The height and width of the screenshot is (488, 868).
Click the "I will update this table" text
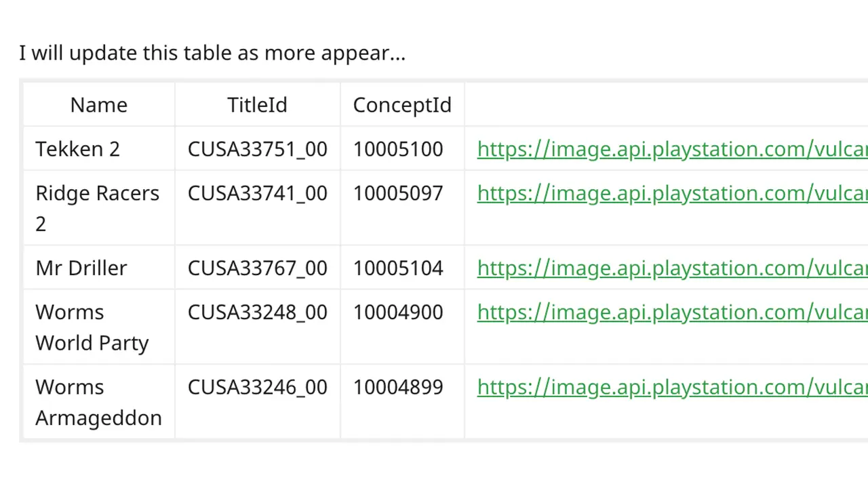212,53
